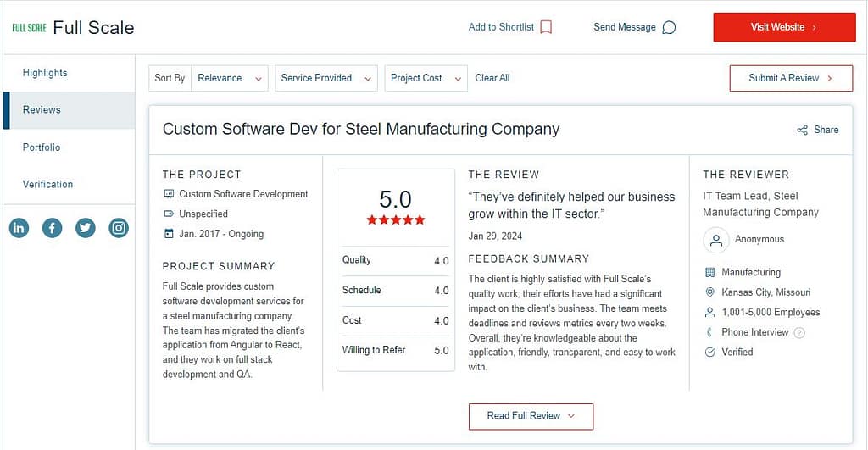Viewport: 868px width, 450px height.
Task: Click the Phone Interview help question icon
Action: point(799,333)
